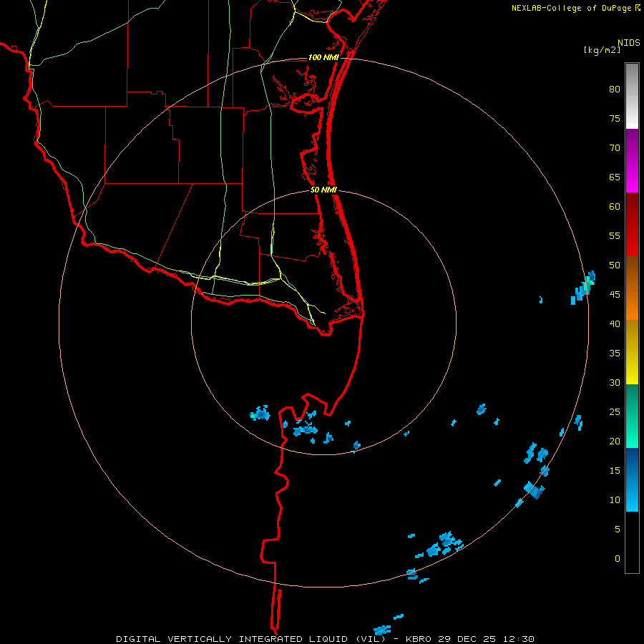Click the NEXLAB-College of DuPage credit text
The height and width of the screenshot is (644, 644).
click(571, 8)
